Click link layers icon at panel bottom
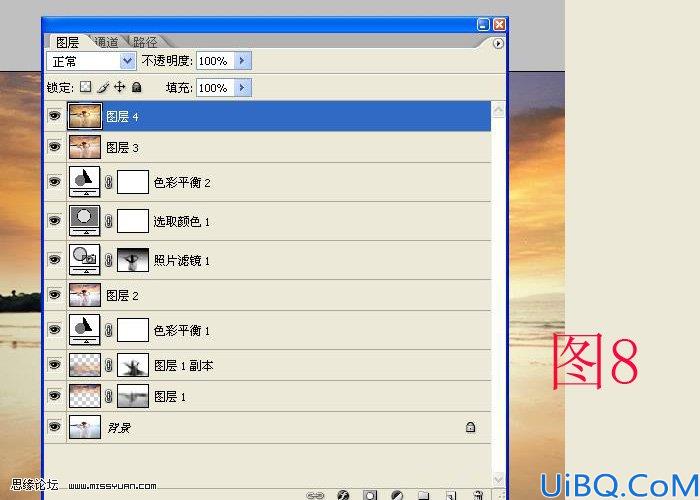This screenshot has width=700, height=500. pos(315,495)
